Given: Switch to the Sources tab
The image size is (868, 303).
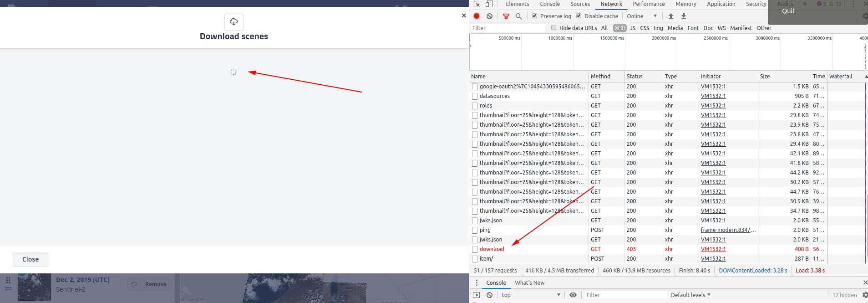Looking at the screenshot, I should pyautogui.click(x=580, y=4).
